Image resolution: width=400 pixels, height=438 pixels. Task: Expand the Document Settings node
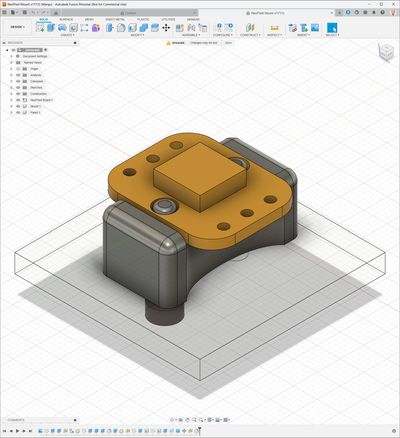[x=11, y=56]
